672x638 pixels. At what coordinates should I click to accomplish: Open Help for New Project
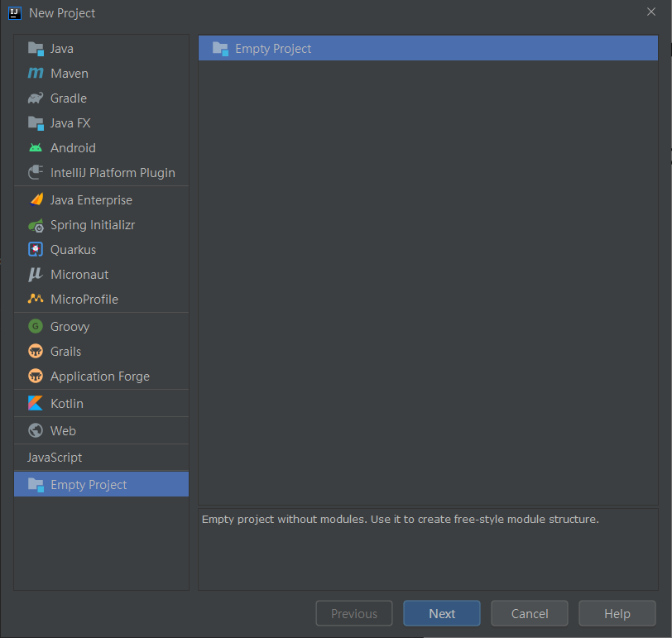click(617, 613)
